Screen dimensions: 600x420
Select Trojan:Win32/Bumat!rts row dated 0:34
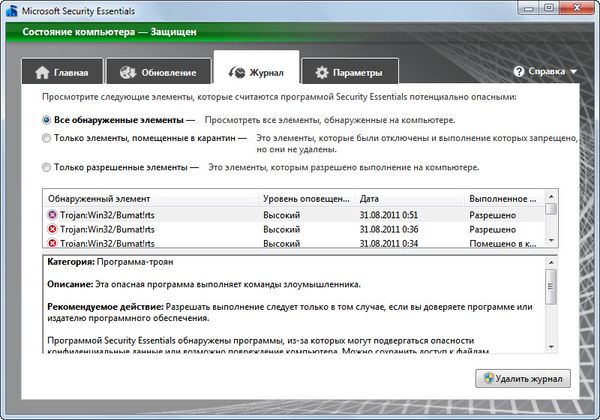click(x=294, y=243)
